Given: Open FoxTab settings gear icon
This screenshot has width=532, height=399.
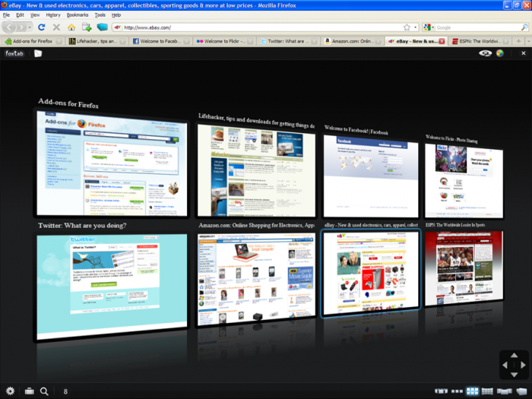Looking at the screenshot, I should (x=10, y=391).
